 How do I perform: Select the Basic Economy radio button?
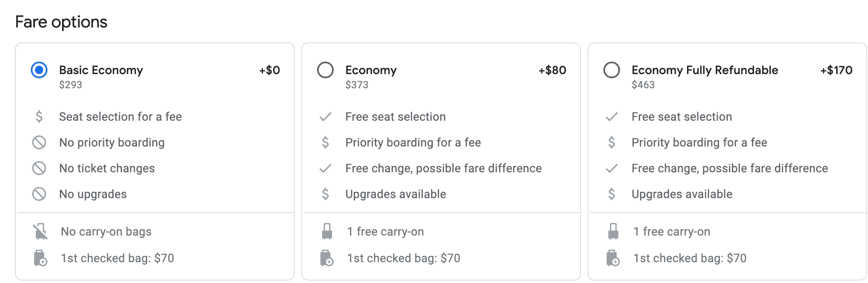click(39, 70)
